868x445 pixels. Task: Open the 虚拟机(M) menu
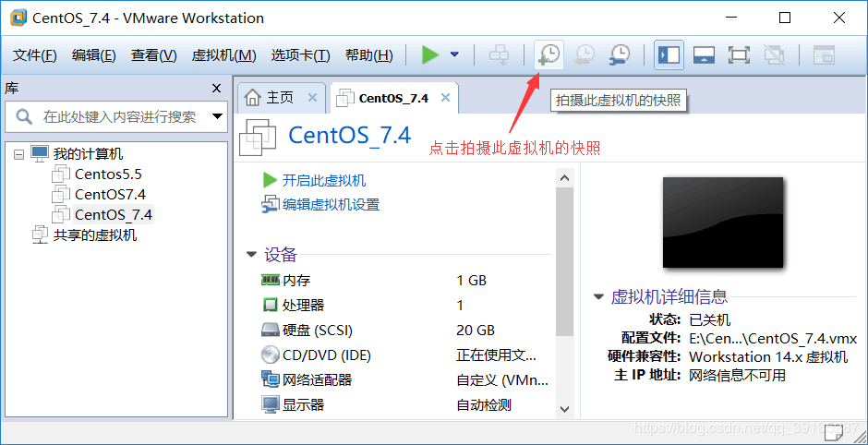(223, 55)
